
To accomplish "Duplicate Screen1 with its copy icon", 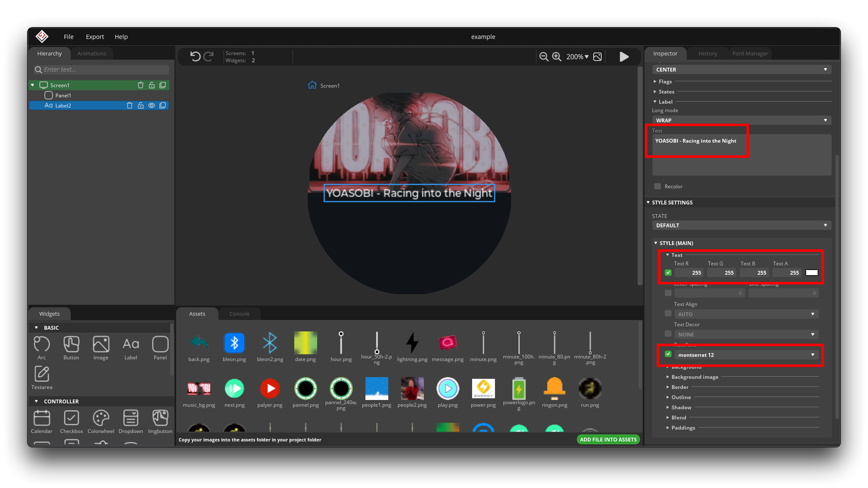I will click(x=163, y=85).
